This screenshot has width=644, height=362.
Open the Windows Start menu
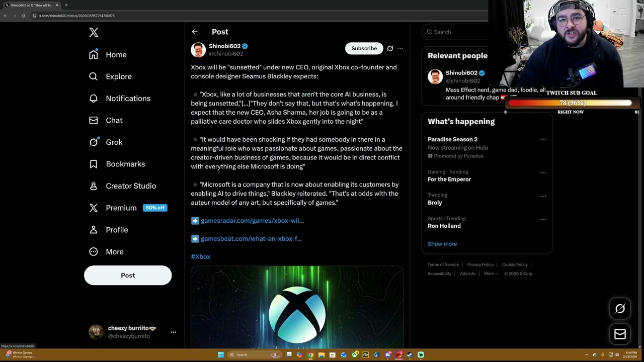[221, 355]
